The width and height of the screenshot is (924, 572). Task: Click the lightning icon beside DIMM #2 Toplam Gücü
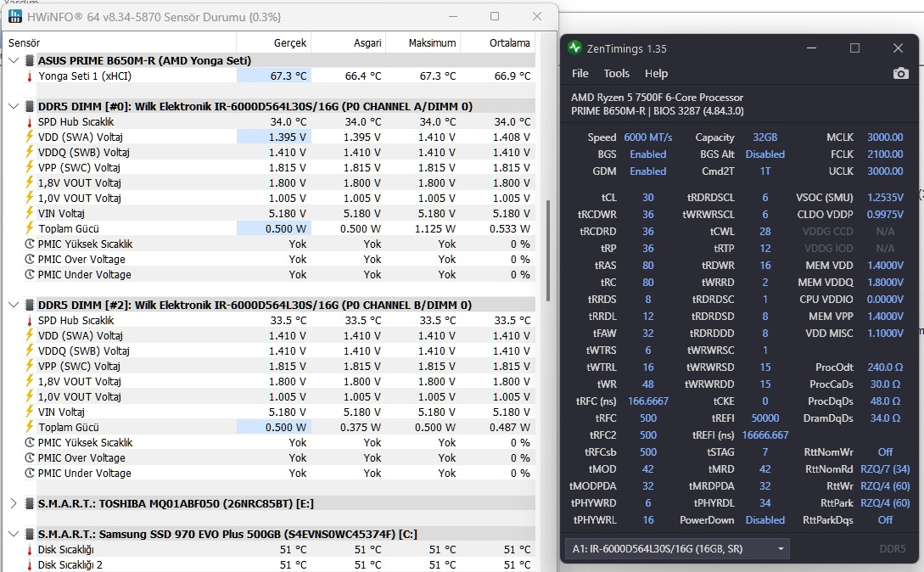(30, 427)
